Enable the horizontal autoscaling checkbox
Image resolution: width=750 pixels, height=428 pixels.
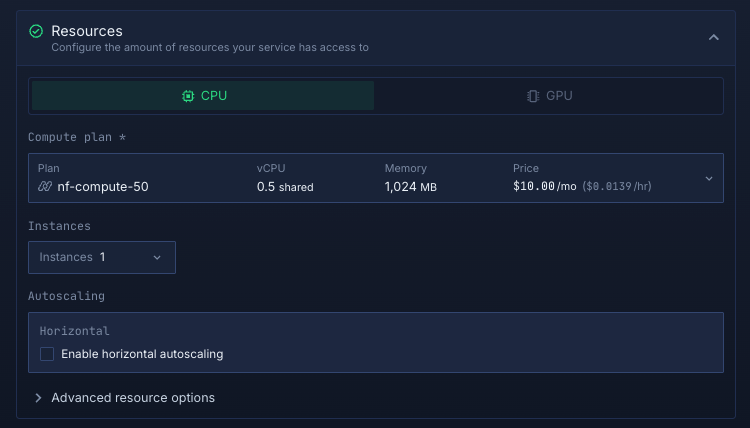click(x=47, y=354)
